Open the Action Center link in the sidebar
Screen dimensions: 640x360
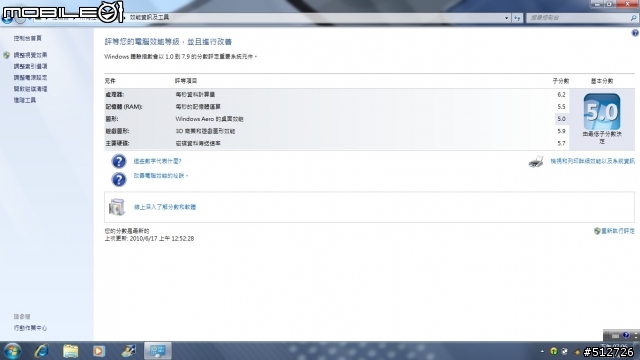pos(30,328)
